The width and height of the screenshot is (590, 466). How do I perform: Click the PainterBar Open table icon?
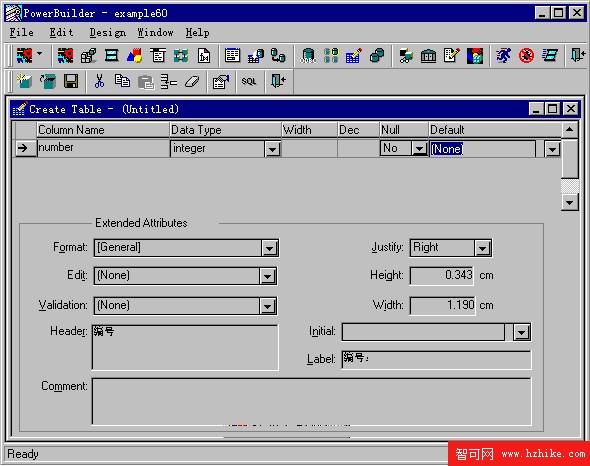coord(48,81)
